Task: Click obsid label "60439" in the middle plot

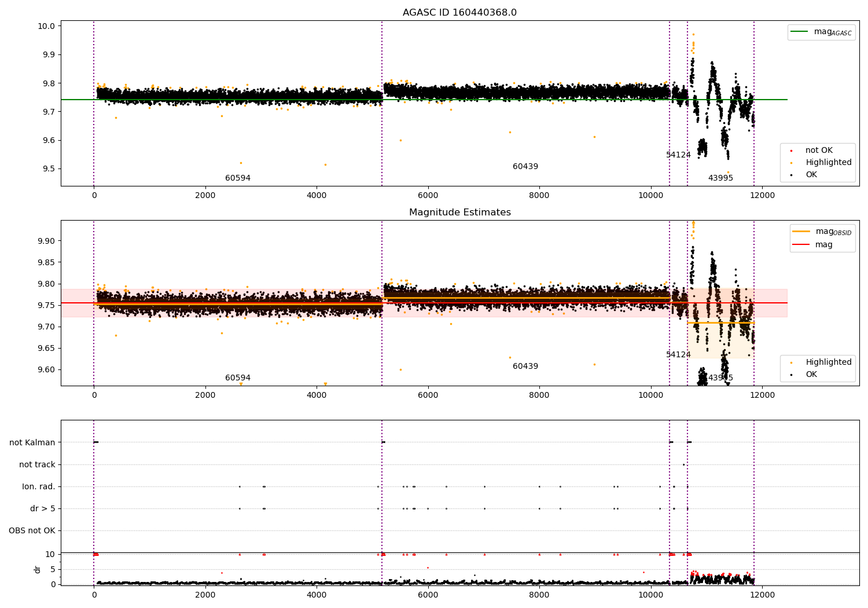Action: pos(525,367)
